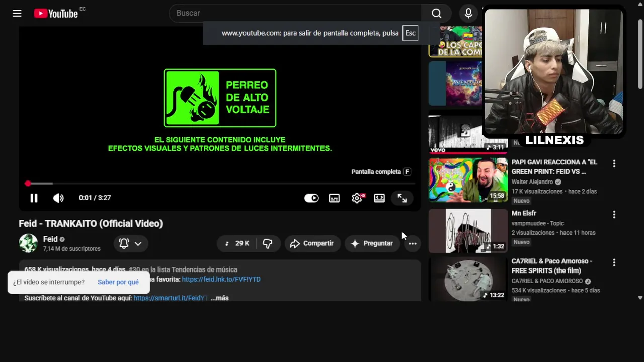This screenshot has height=362, width=644.
Task: Click Walter Alejandro channel name
Action: tap(532, 182)
